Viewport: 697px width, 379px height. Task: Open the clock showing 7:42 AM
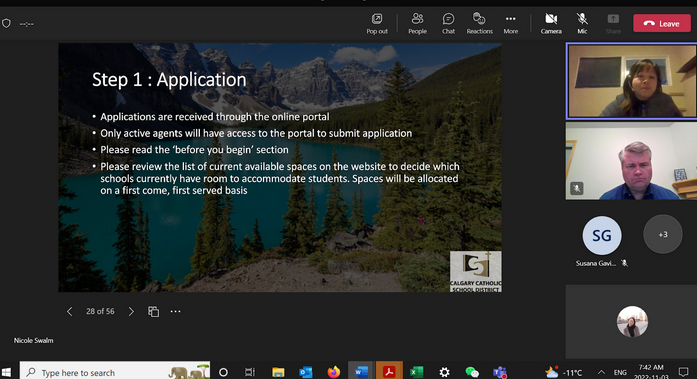click(x=652, y=371)
